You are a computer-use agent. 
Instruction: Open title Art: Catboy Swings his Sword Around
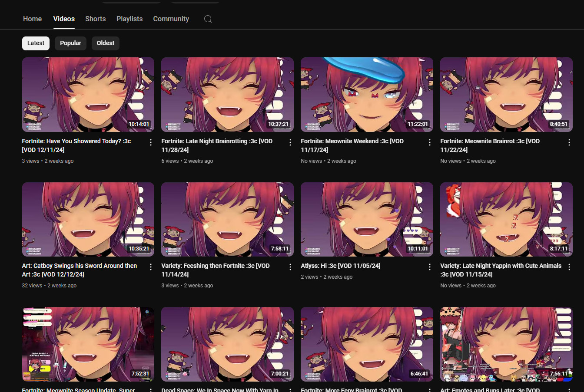pyautogui.click(x=80, y=270)
